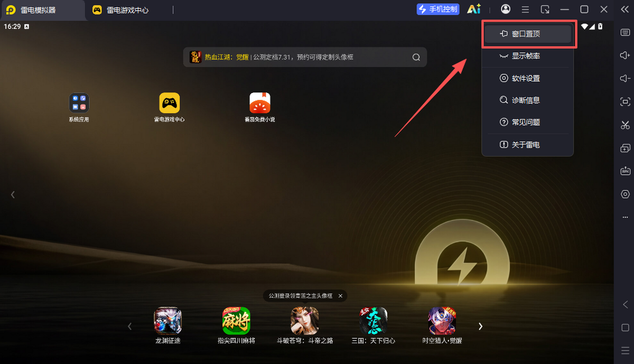Open the 指尖四川麻将 game icon
Viewport: 634px width, 364px height.
coord(236,321)
